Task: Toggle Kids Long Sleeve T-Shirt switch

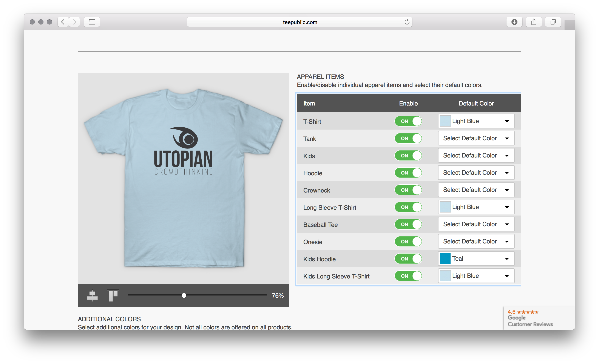Action: (x=408, y=276)
